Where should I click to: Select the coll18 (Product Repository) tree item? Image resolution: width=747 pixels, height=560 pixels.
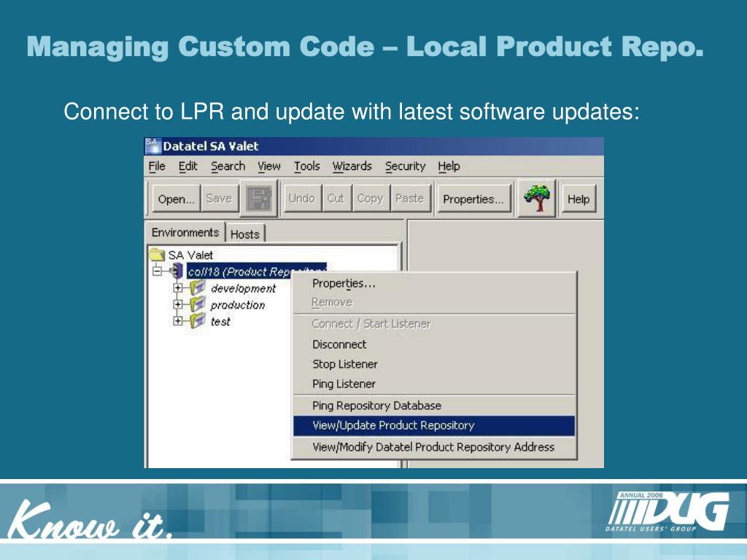coord(239,271)
